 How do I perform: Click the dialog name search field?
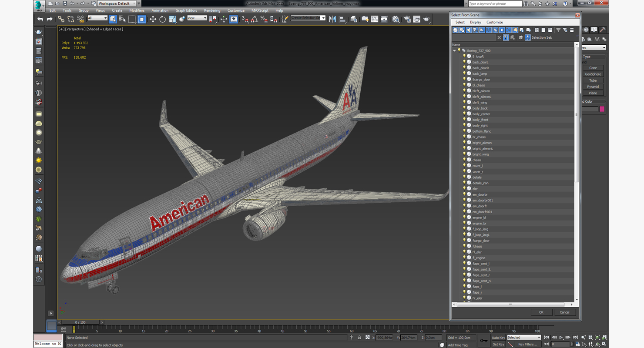point(473,38)
